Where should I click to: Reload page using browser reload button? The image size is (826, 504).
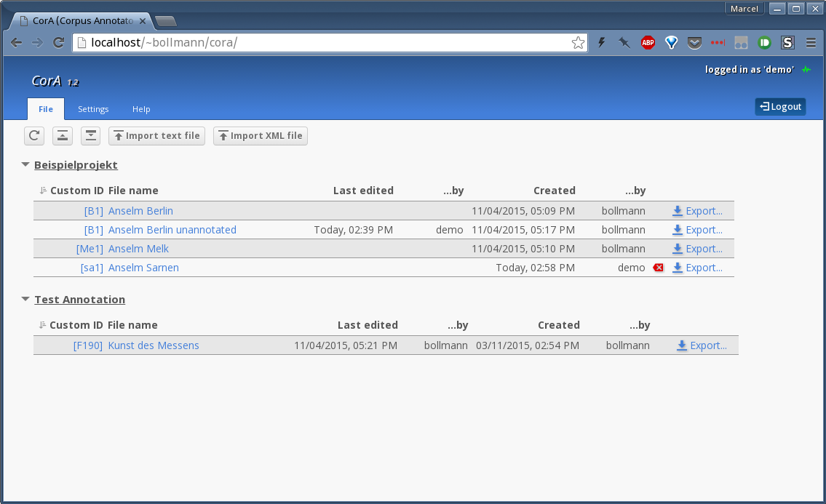point(59,43)
